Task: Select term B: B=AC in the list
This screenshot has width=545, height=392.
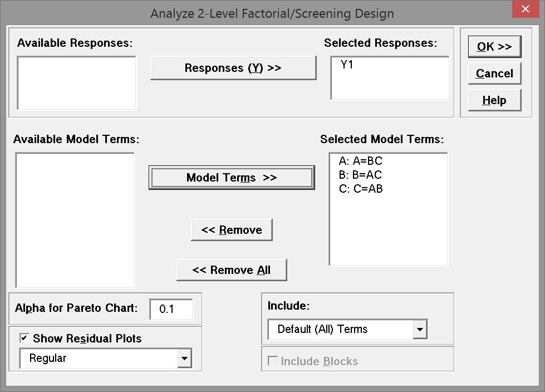Action: (x=360, y=175)
